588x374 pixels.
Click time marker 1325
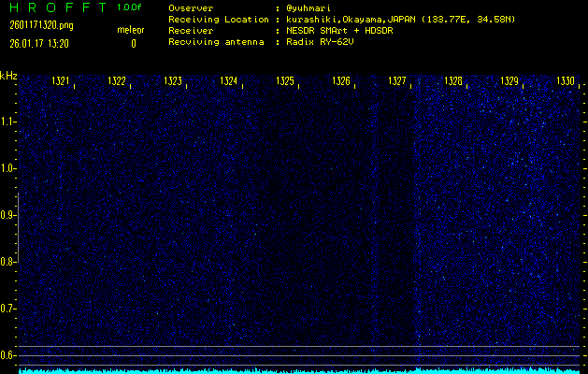285,80
